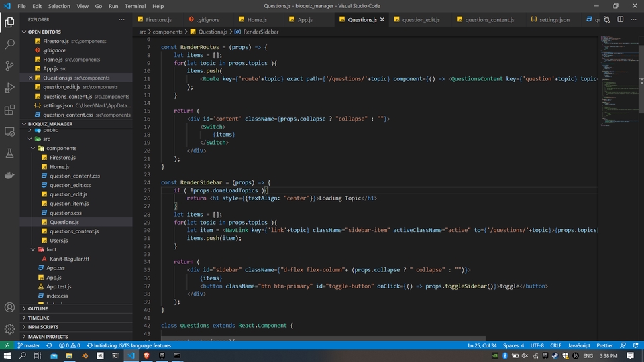Open App.test.js in file tree
644x362 pixels.
[x=59, y=286]
